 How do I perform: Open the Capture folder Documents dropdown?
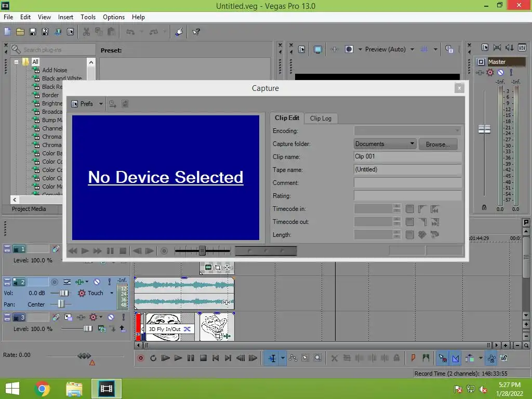[x=385, y=144]
